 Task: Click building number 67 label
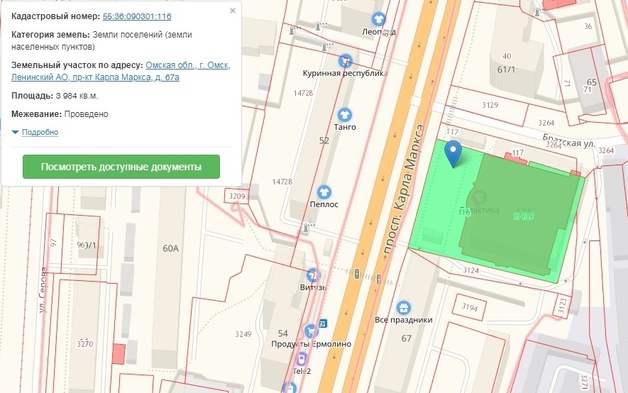[406, 339]
